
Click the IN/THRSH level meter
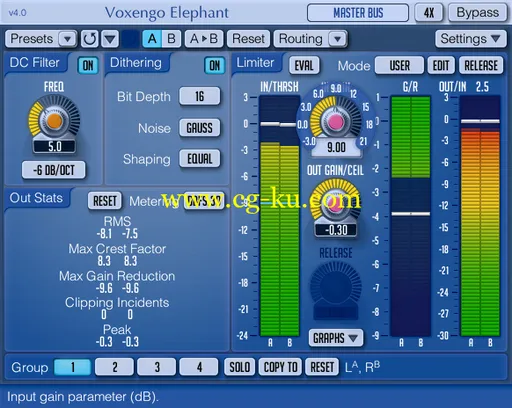(x=279, y=216)
